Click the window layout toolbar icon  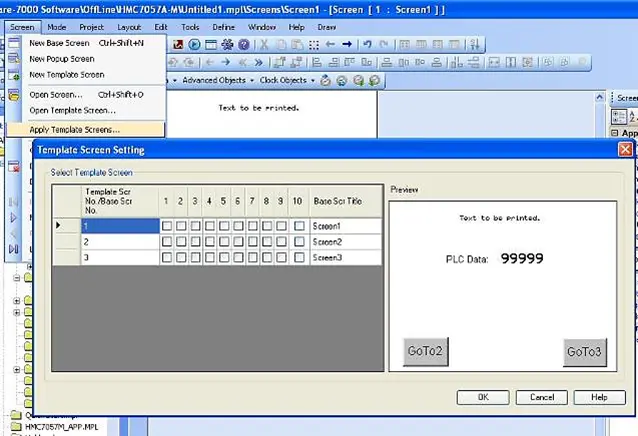[x=211, y=44]
